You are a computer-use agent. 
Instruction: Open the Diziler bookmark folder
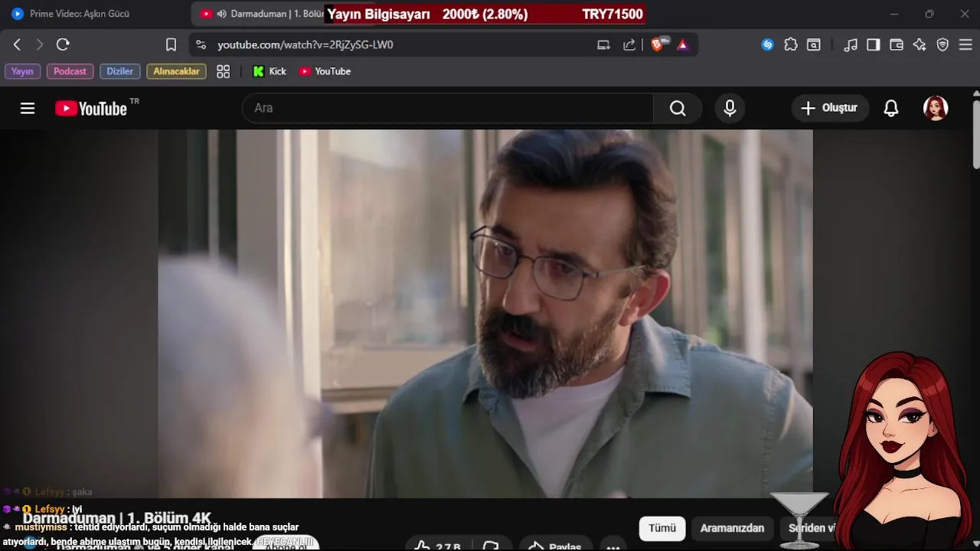pyautogui.click(x=119, y=71)
